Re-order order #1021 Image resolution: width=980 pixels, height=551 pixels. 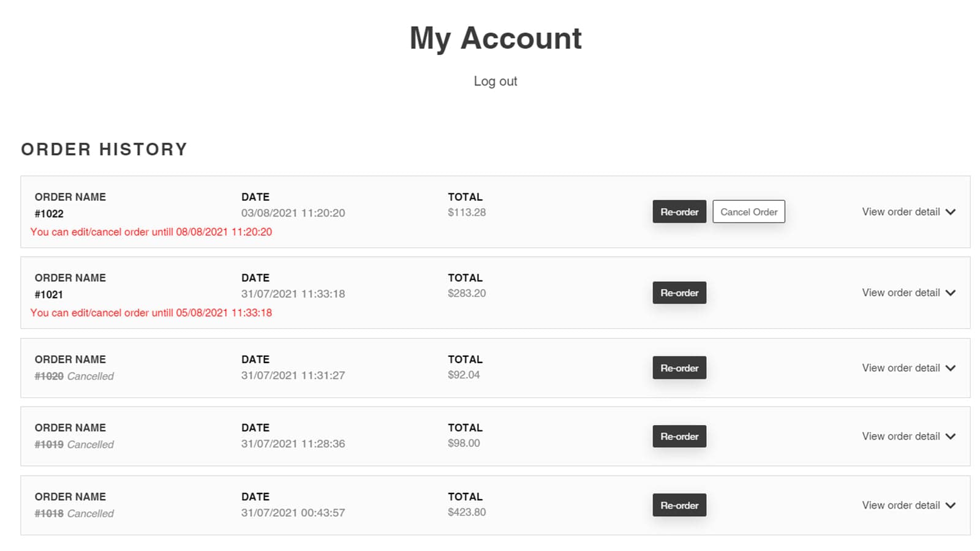679,293
